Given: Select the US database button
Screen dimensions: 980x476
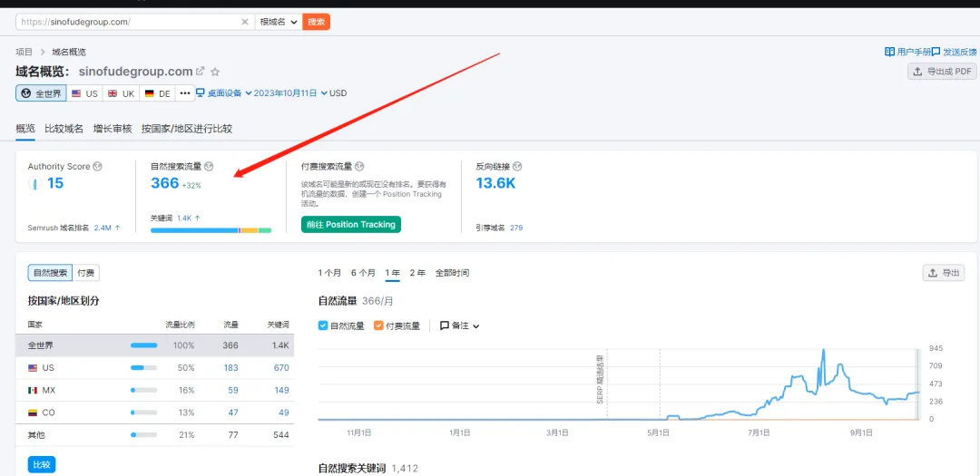Looking at the screenshot, I should point(85,93).
